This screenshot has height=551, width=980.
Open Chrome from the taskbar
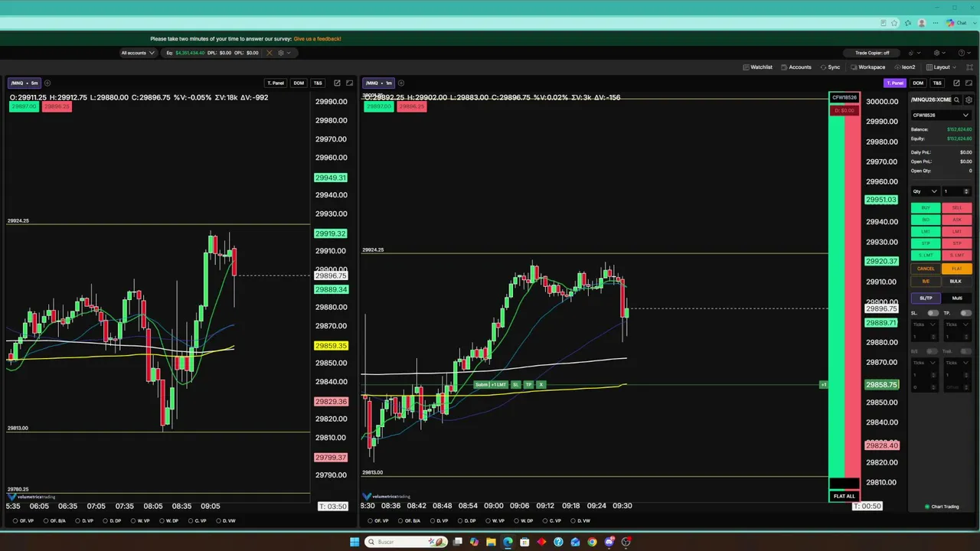click(x=592, y=542)
